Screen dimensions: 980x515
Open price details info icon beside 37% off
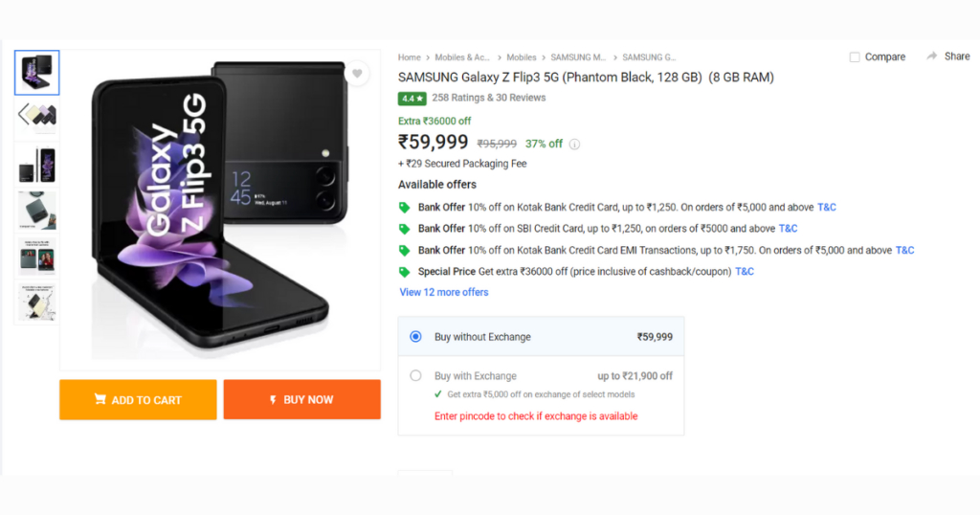[574, 145]
